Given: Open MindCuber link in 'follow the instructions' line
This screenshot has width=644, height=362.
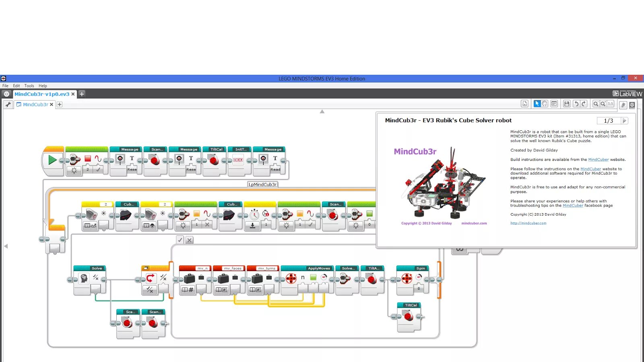Looking at the screenshot, I should point(590,169).
